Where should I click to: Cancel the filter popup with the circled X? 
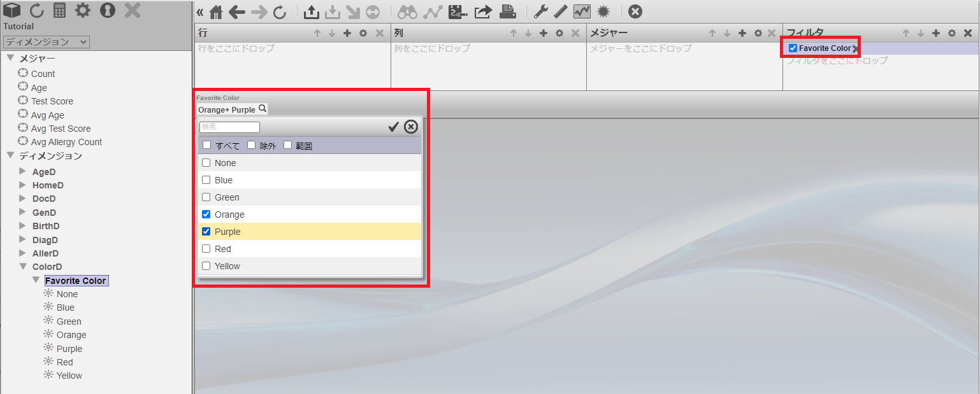tap(411, 127)
